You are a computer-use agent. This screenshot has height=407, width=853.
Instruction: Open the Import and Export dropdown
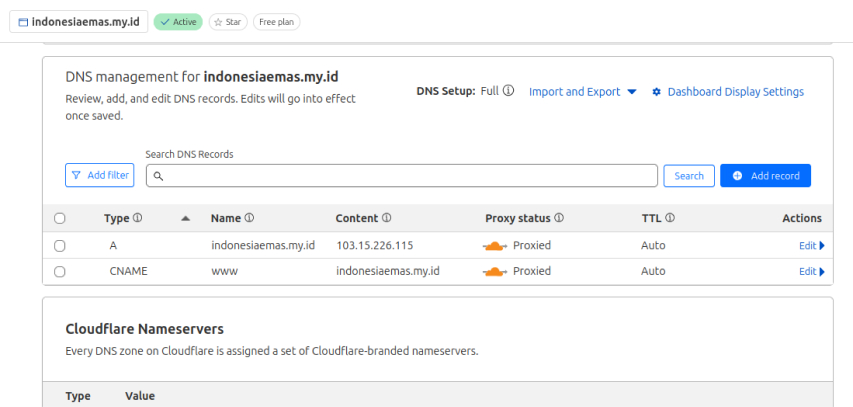pyautogui.click(x=583, y=92)
